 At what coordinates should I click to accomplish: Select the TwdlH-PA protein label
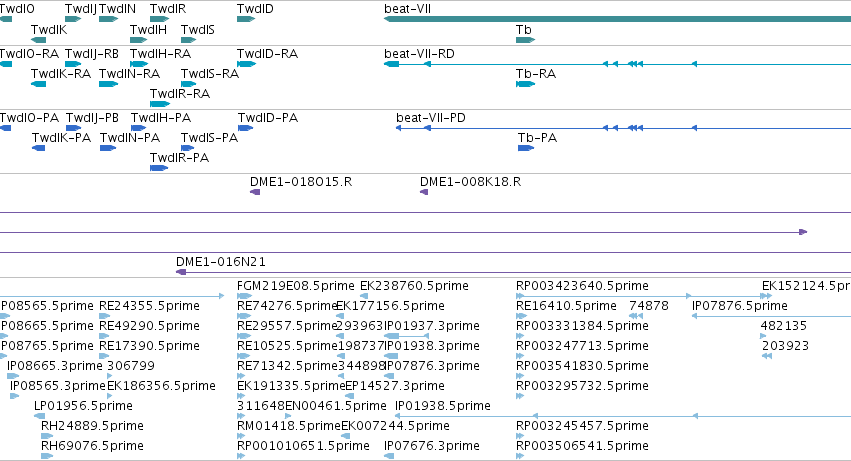coord(161,118)
